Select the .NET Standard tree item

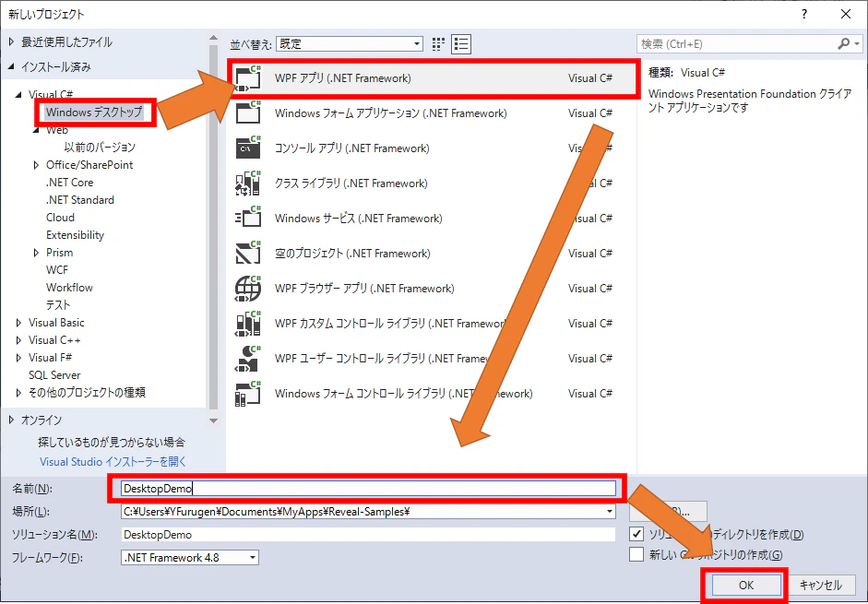click(x=80, y=200)
